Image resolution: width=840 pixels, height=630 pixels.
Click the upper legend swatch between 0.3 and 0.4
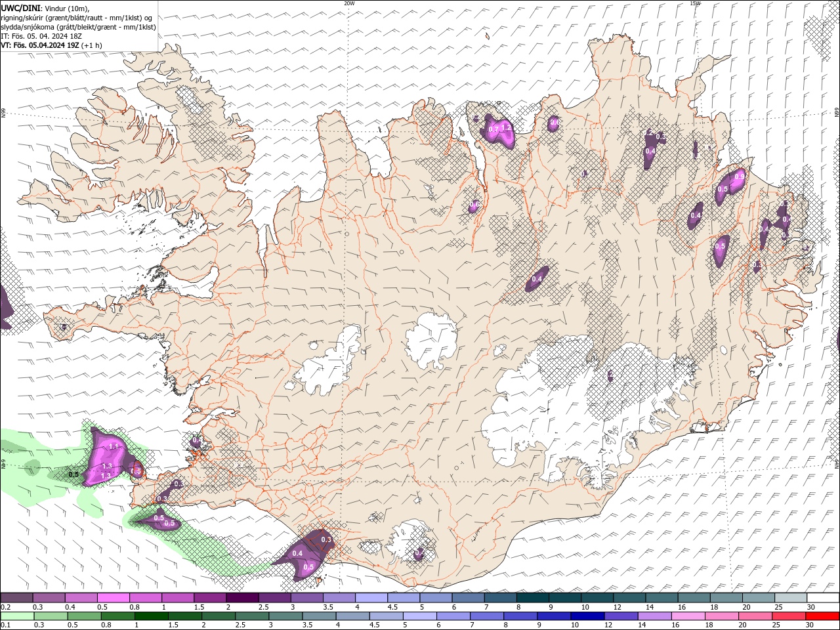click(49, 598)
